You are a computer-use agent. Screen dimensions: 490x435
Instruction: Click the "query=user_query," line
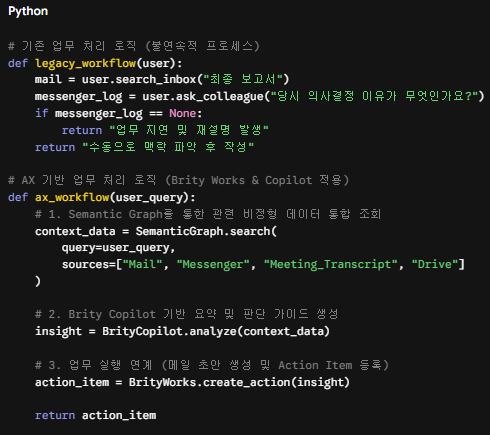119,248
